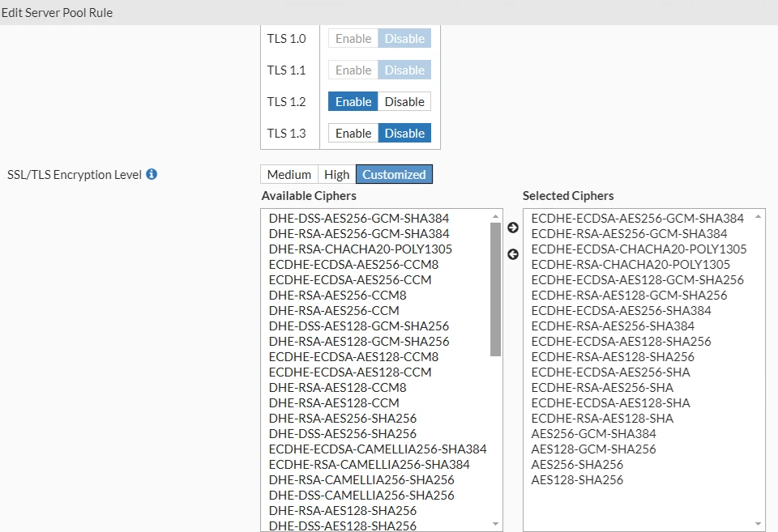Disable TLS 1.3
778x532 pixels.
coord(404,134)
